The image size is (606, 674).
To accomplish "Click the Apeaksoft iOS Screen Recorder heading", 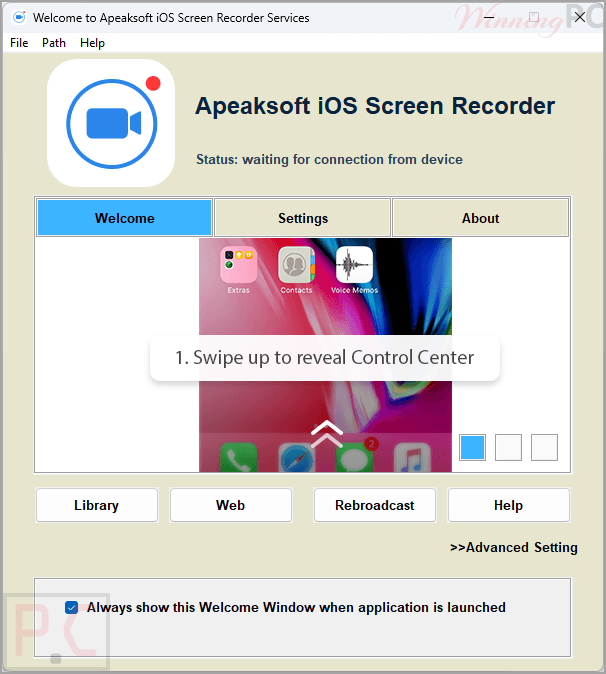I will 375,106.
